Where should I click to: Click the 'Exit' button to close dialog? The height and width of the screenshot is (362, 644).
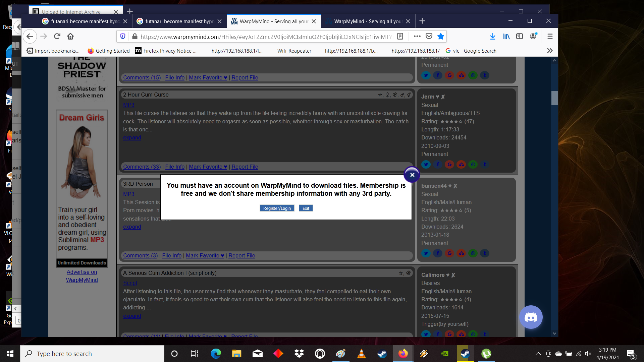(x=306, y=208)
